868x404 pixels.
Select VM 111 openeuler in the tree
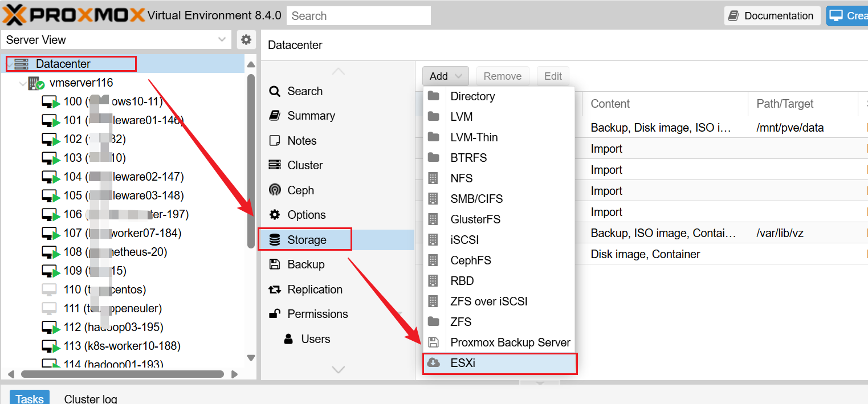tap(123, 308)
